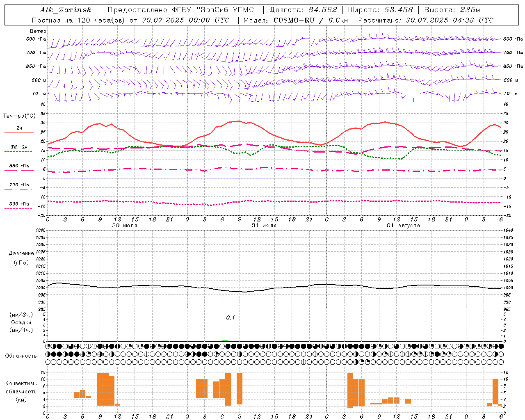Click 'Прогноз на 120 часа(ов)' forecast start text
The height and width of the screenshot is (420, 525).
[x=78, y=20]
